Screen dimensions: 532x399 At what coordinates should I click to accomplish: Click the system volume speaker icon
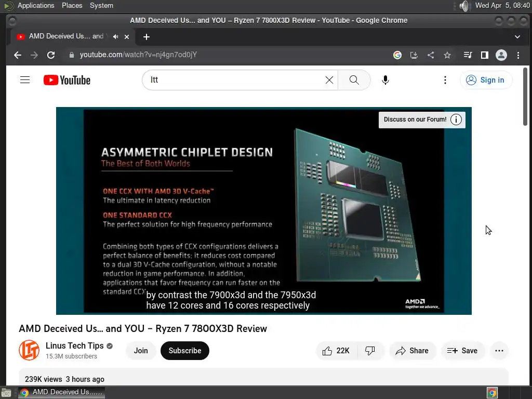[x=464, y=6]
